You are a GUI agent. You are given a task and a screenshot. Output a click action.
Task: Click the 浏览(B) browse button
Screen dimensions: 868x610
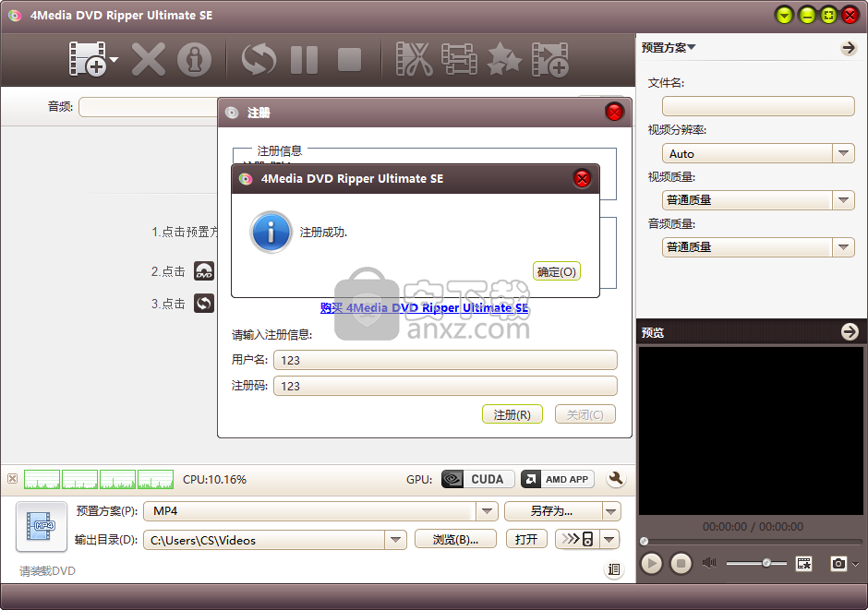point(455,539)
